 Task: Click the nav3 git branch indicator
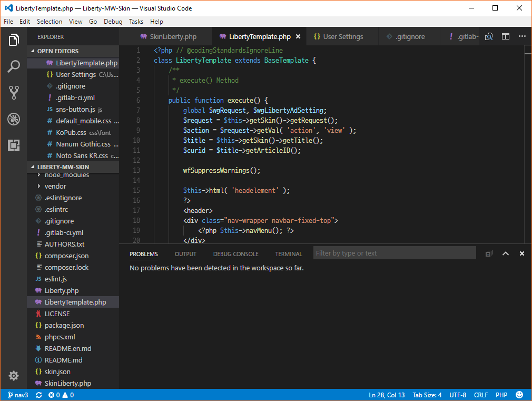18,395
